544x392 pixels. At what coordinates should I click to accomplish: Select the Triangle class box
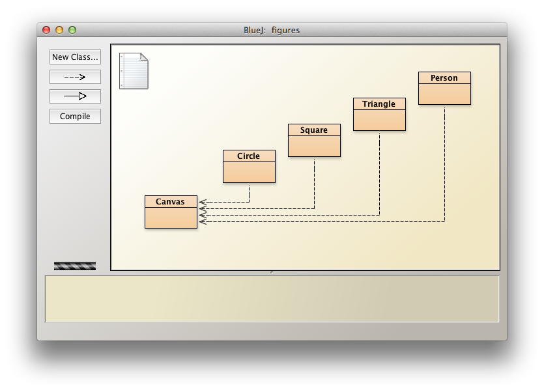click(x=379, y=120)
